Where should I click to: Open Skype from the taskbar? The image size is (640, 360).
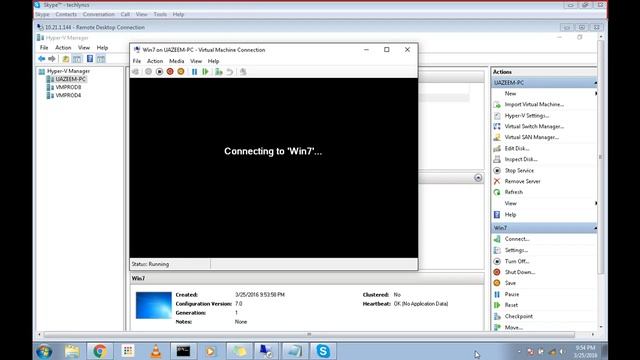pyautogui.click(x=323, y=351)
